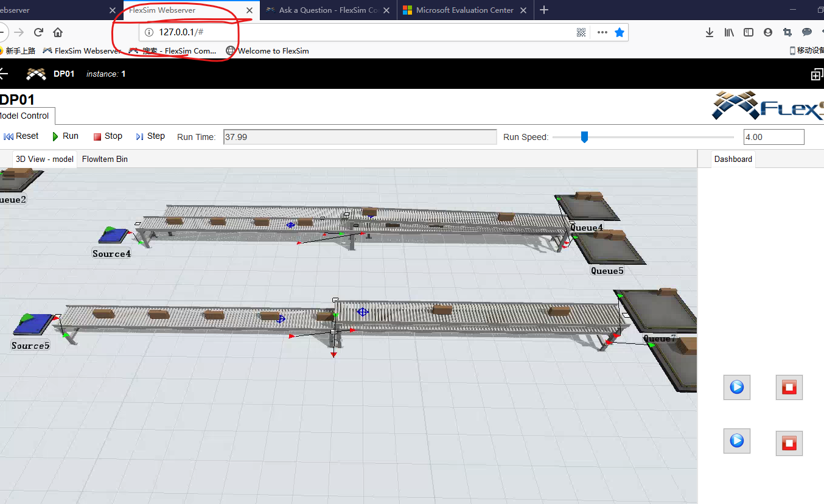This screenshot has width=824, height=504.
Task: Open a new browser tab
Action: click(x=544, y=10)
